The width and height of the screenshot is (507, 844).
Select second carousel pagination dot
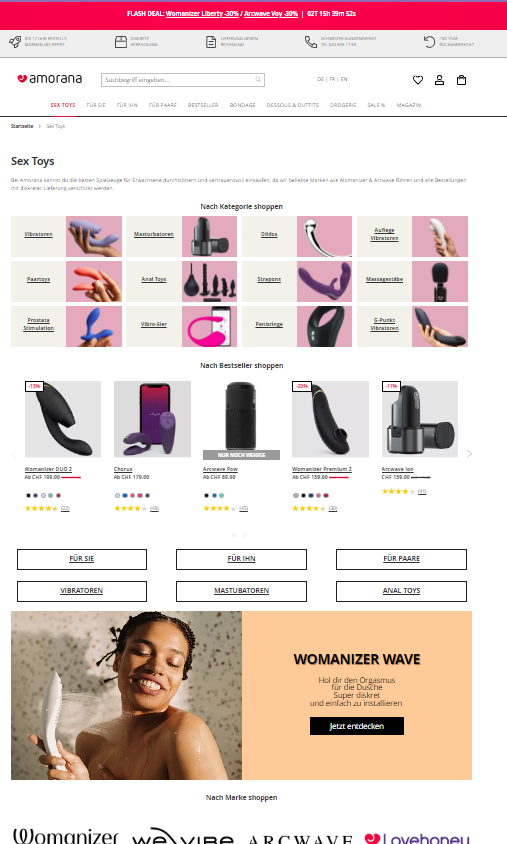click(245, 535)
